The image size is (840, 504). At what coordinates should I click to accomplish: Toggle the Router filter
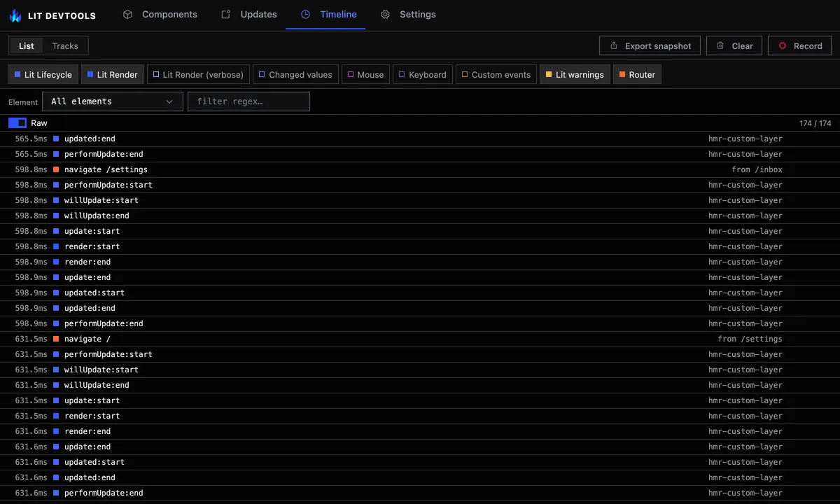pos(637,75)
